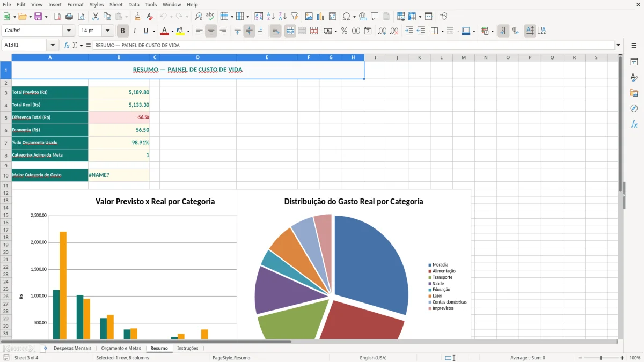
Task: Open Borders dropdown arrow
Action: tap(442, 31)
